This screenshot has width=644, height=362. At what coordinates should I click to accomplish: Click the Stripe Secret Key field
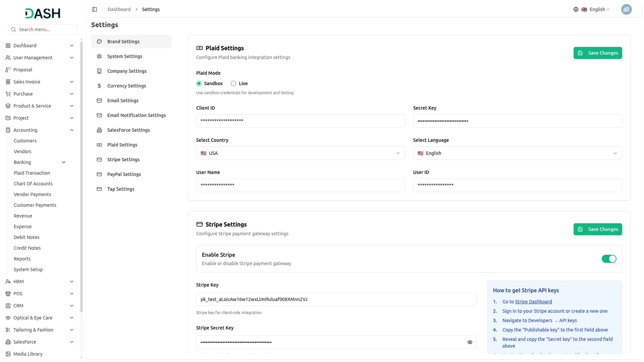[x=336, y=342]
